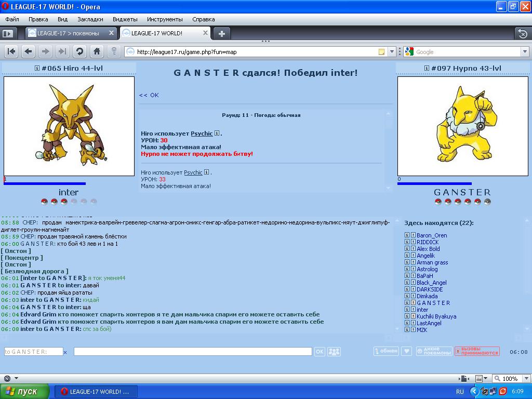The height and width of the screenshot is (399, 532).
Task: Open the bold Psychic attack link
Action: (x=202, y=134)
